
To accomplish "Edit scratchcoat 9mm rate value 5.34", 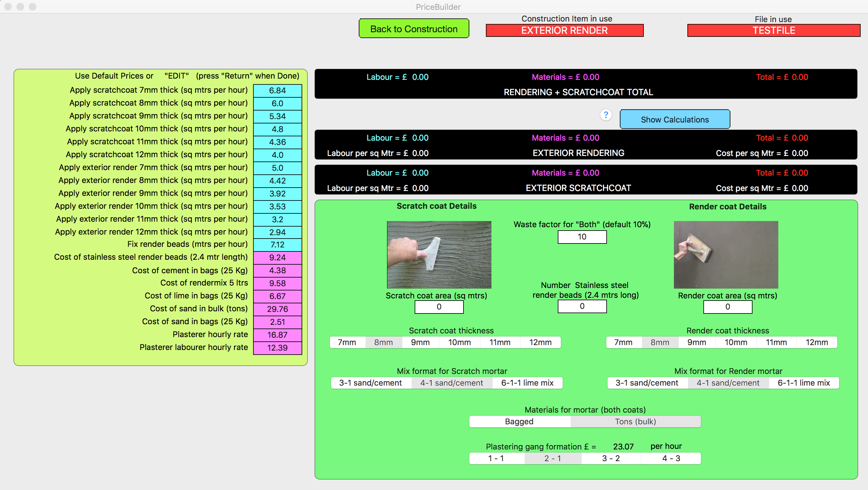I will 277,116.
